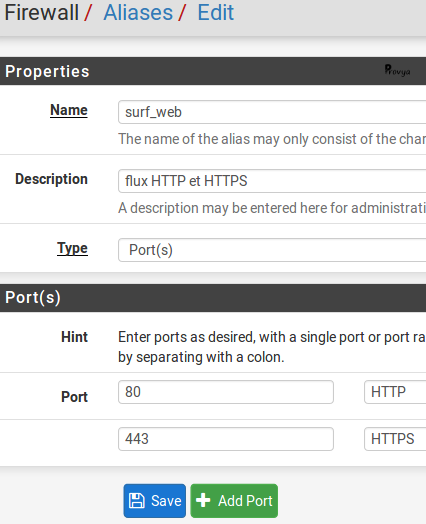Screen dimensions: 426x524
Task: Click the Firewall breadcrumb text
Action: click(x=41, y=13)
